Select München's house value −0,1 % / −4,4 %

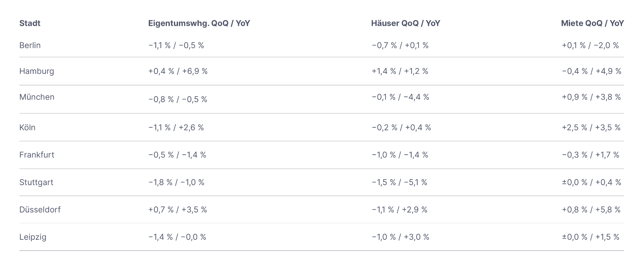[400, 97]
